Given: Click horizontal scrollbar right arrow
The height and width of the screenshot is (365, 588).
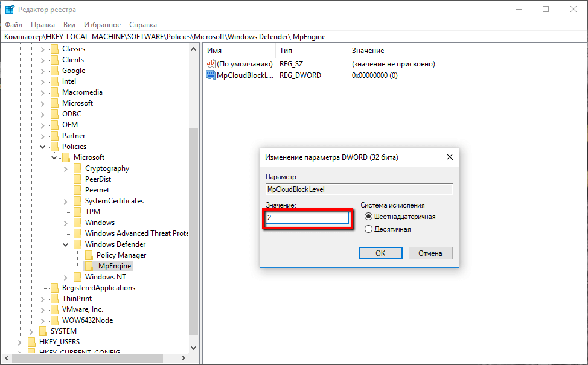Looking at the screenshot, I should (184, 358).
